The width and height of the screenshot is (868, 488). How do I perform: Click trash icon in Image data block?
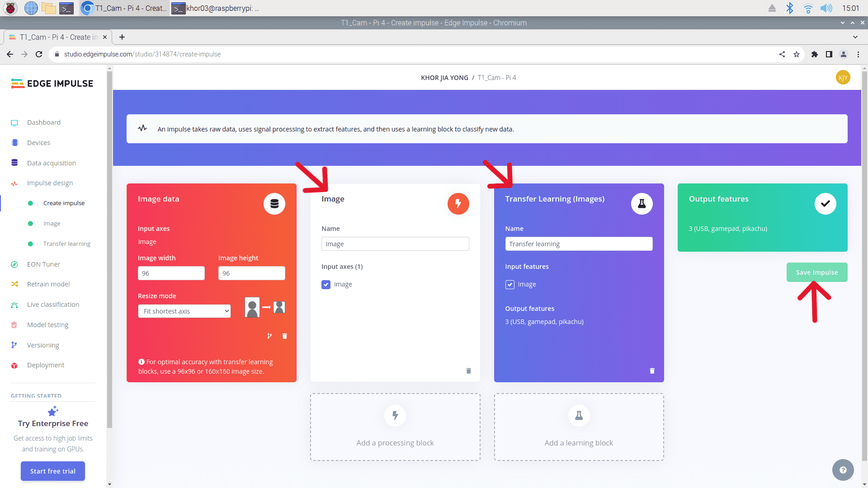284,336
